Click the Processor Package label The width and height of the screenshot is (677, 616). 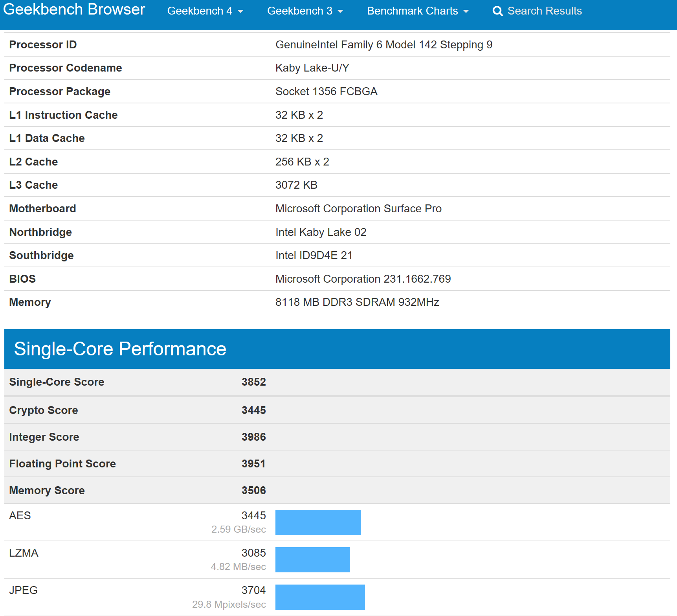60,92
